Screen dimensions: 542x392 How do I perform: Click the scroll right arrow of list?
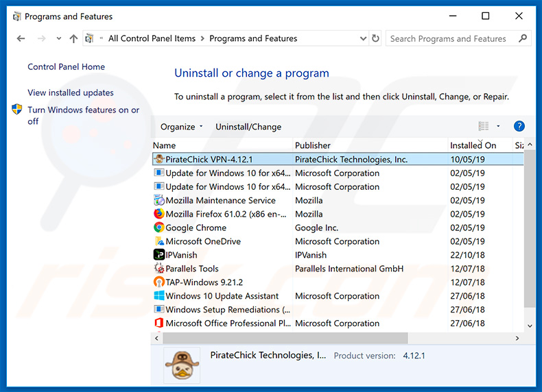pos(517,338)
